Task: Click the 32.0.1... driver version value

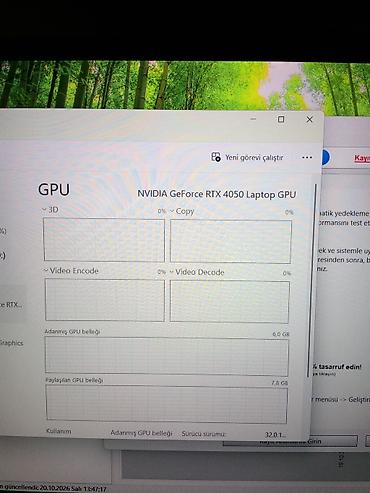Action: click(275, 435)
